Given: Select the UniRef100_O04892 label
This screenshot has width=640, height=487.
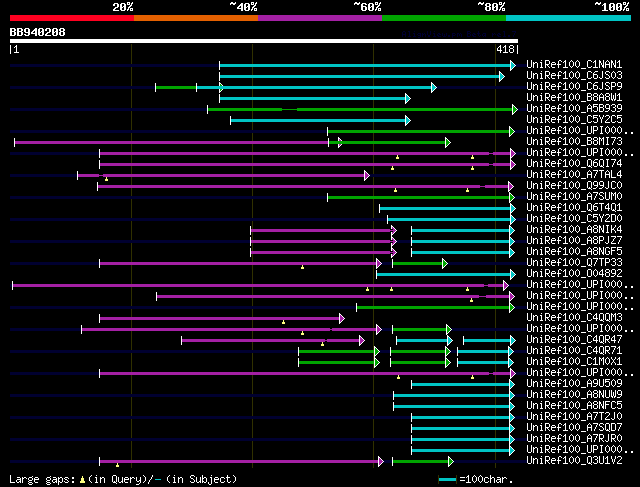Looking at the screenshot, I should coord(574,274).
